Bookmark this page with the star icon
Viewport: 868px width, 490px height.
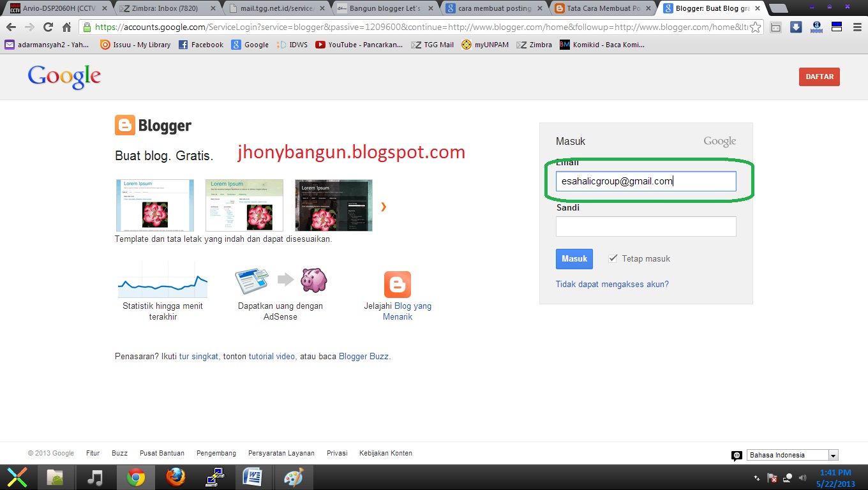tap(756, 27)
